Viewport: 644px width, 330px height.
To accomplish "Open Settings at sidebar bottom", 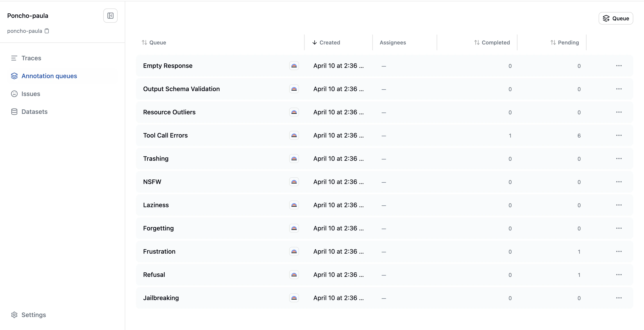I will click(x=34, y=315).
